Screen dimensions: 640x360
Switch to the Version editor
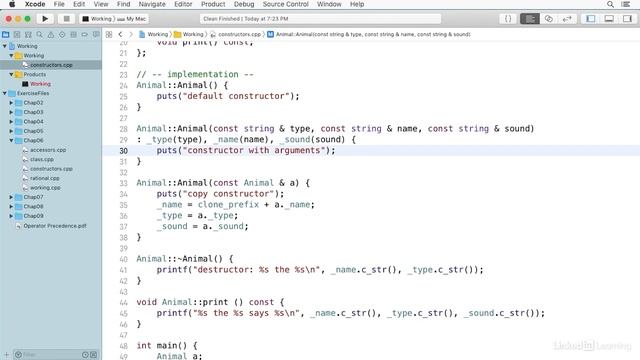pyautogui.click(x=567, y=19)
